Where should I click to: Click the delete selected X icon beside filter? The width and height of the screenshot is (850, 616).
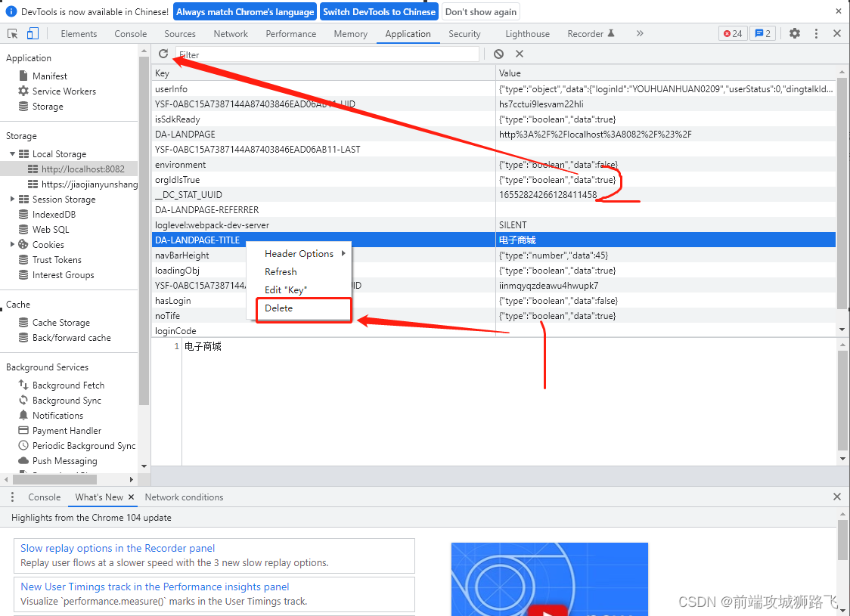(x=520, y=54)
